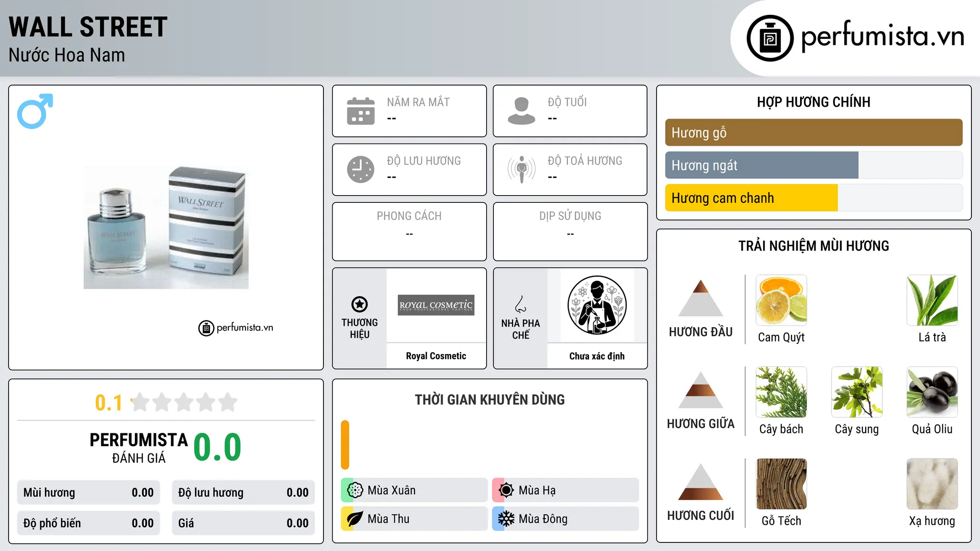The width and height of the screenshot is (980, 551).
Task: Click the clock icon beside ĐỘ LƯU HƯƠNG
Action: 361,169
